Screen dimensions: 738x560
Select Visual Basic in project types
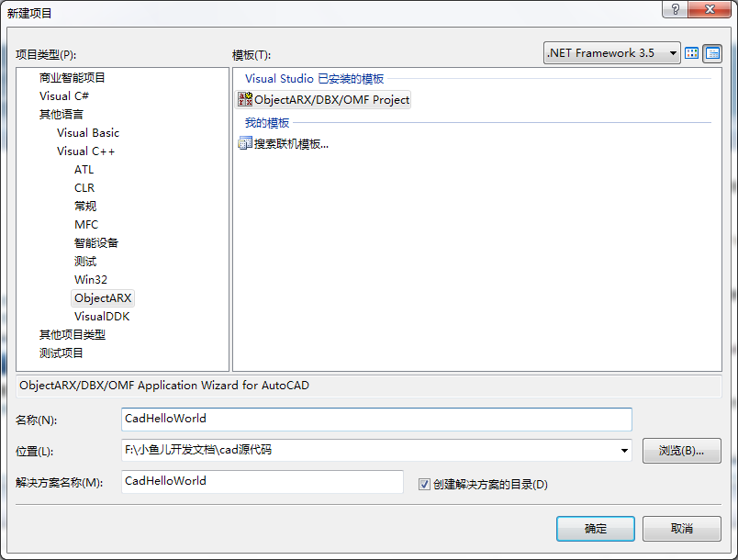click(x=88, y=133)
